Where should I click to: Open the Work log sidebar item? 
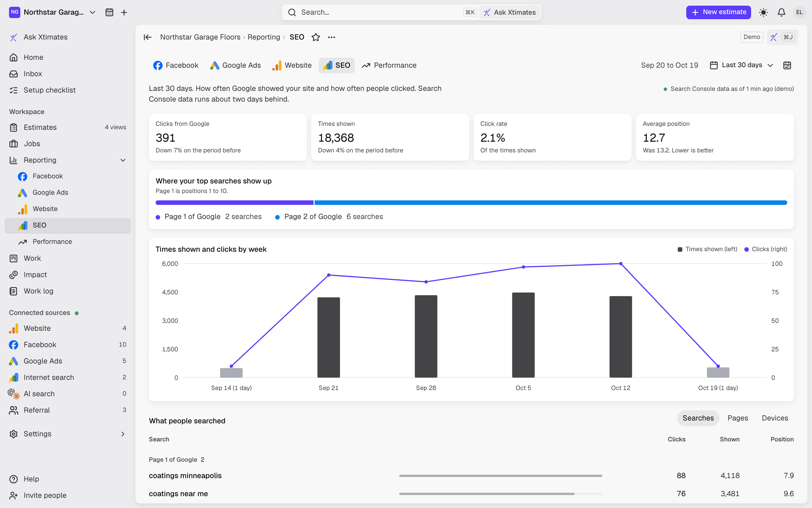point(67,291)
